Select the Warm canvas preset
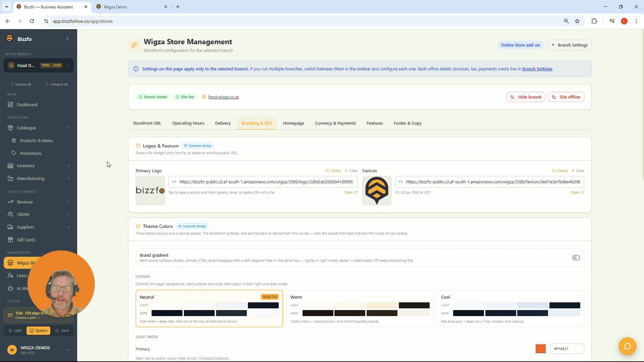 (360, 308)
